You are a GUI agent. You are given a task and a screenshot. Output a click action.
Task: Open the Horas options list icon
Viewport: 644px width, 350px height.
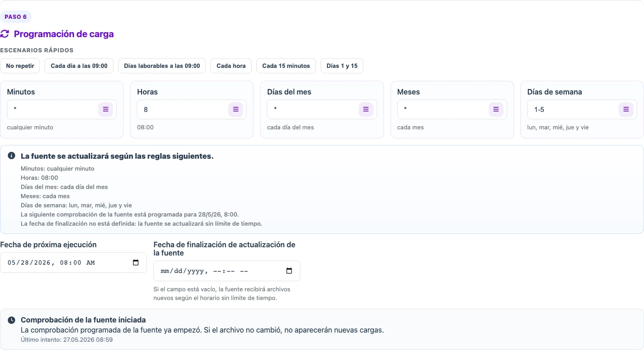pyautogui.click(x=236, y=109)
